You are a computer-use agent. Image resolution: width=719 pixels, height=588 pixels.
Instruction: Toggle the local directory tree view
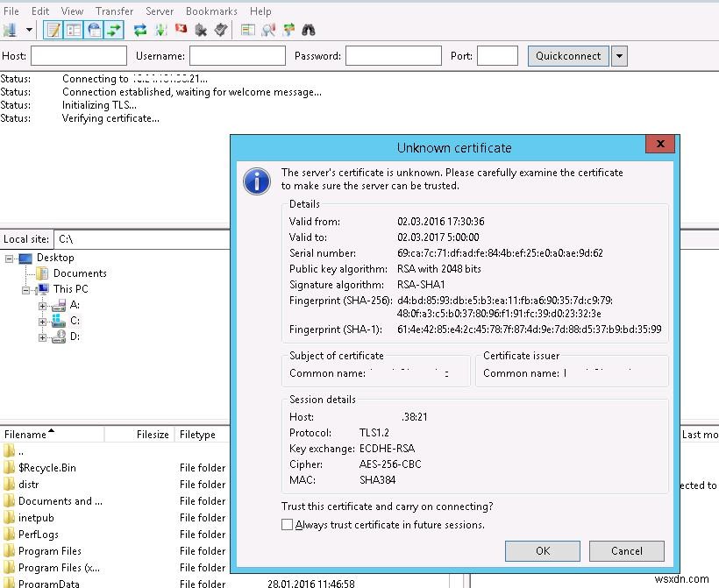pos(72,30)
